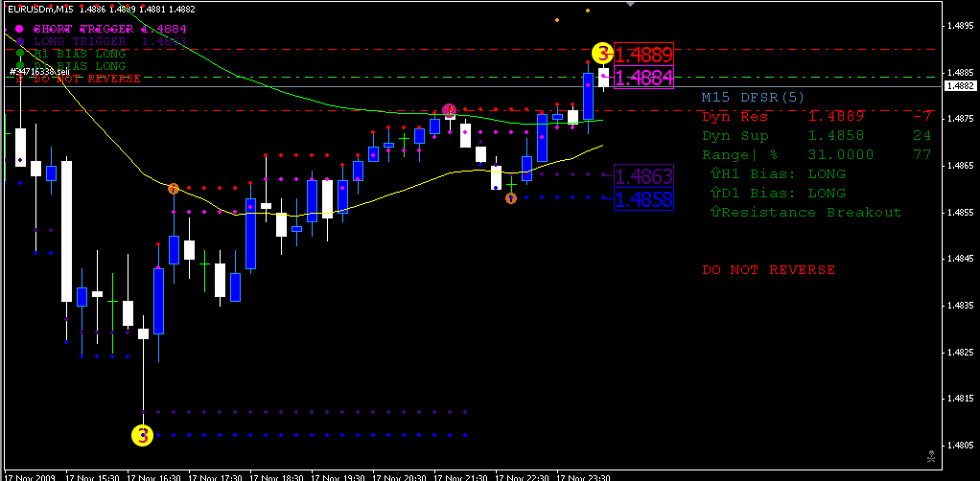Select the orange circle marker below the 22:30 candles

(511, 198)
